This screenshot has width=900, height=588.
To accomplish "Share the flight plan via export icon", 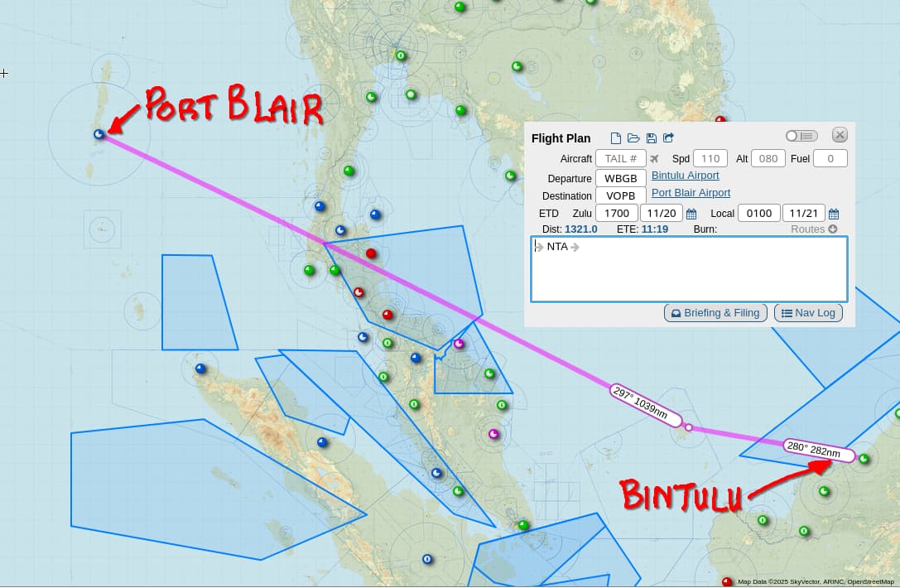I will 669,138.
